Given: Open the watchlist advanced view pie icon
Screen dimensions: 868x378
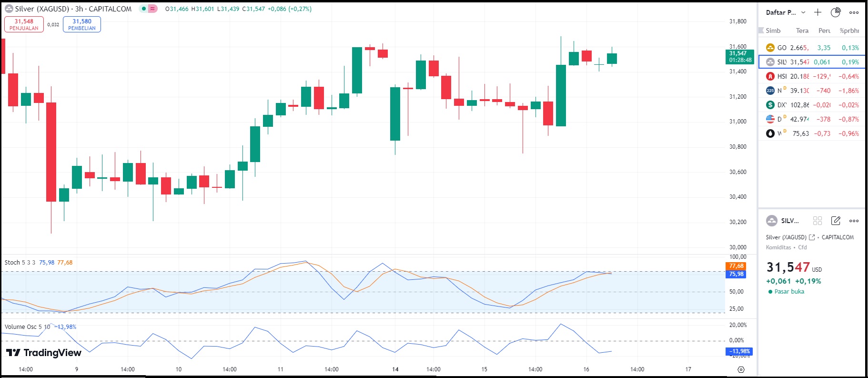Looking at the screenshot, I should point(836,12).
